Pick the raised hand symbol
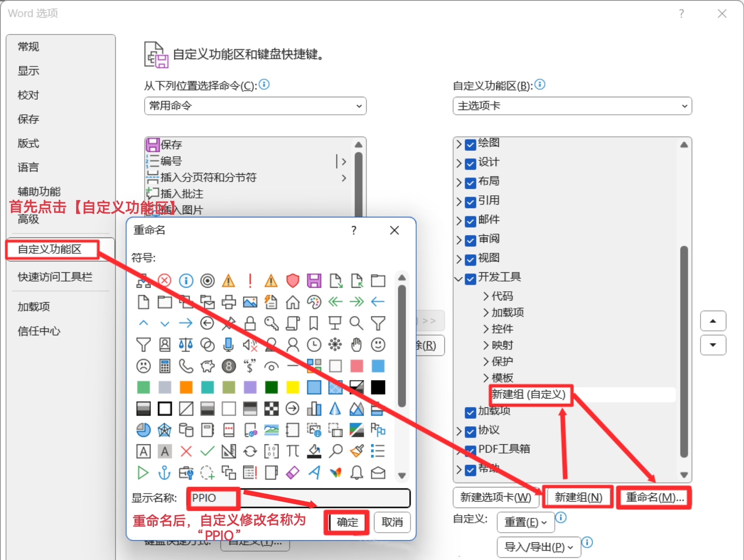Screen dimensions: 744x560 (x=356, y=344)
